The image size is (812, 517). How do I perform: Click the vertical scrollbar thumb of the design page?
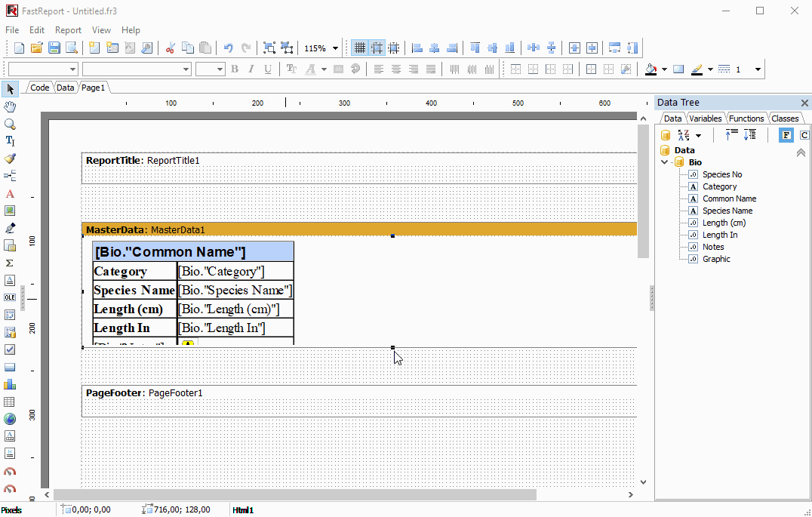coord(643,191)
